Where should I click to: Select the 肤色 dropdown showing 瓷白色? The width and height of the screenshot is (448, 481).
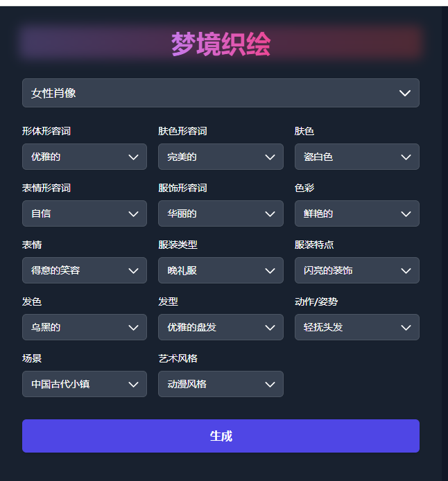357,157
